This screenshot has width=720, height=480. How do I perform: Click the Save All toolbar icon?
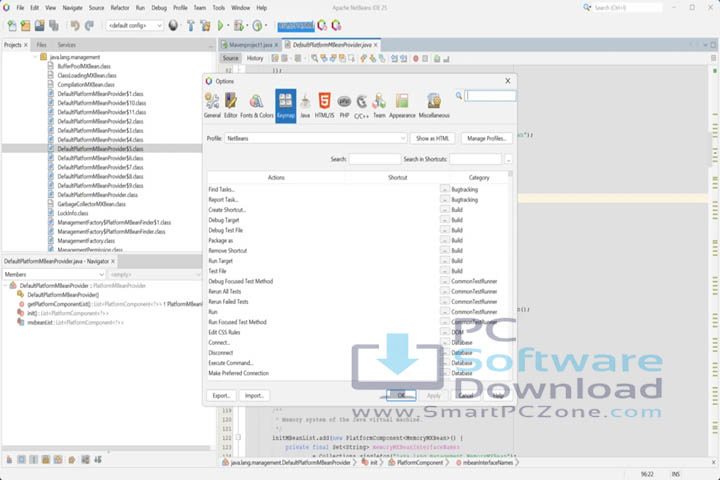54,26
